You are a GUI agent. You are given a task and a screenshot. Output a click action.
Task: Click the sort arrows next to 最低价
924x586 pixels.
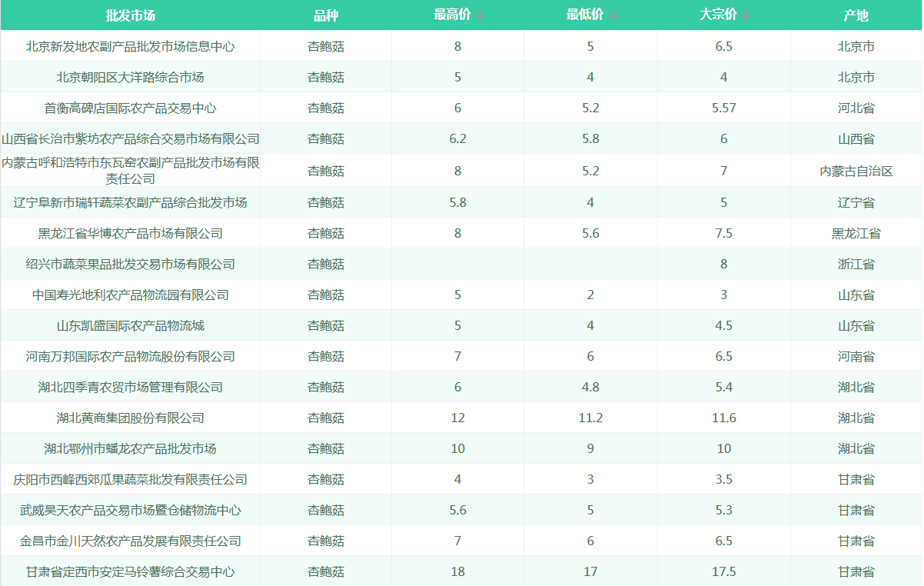613,15
